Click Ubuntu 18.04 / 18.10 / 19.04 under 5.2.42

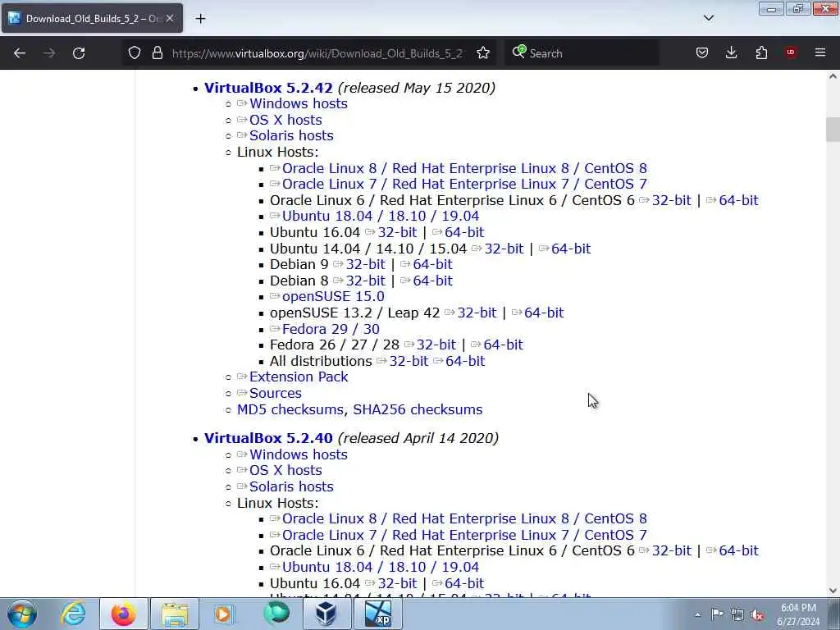(381, 216)
